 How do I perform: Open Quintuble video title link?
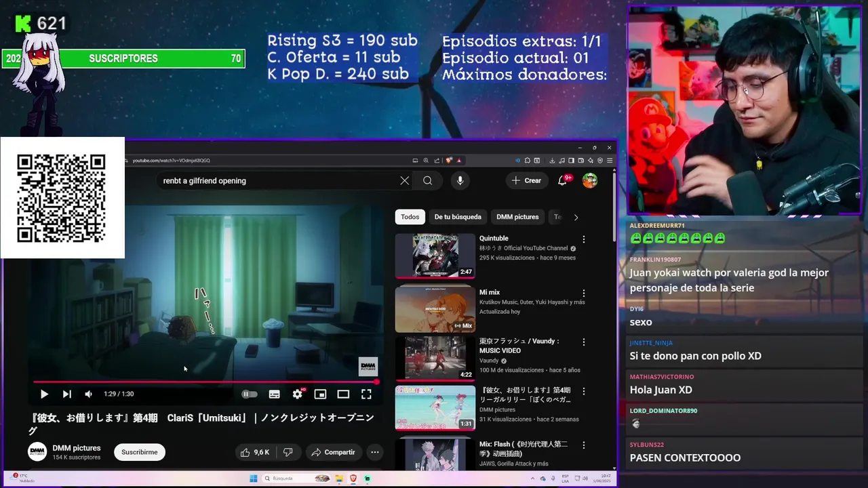[x=494, y=239]
